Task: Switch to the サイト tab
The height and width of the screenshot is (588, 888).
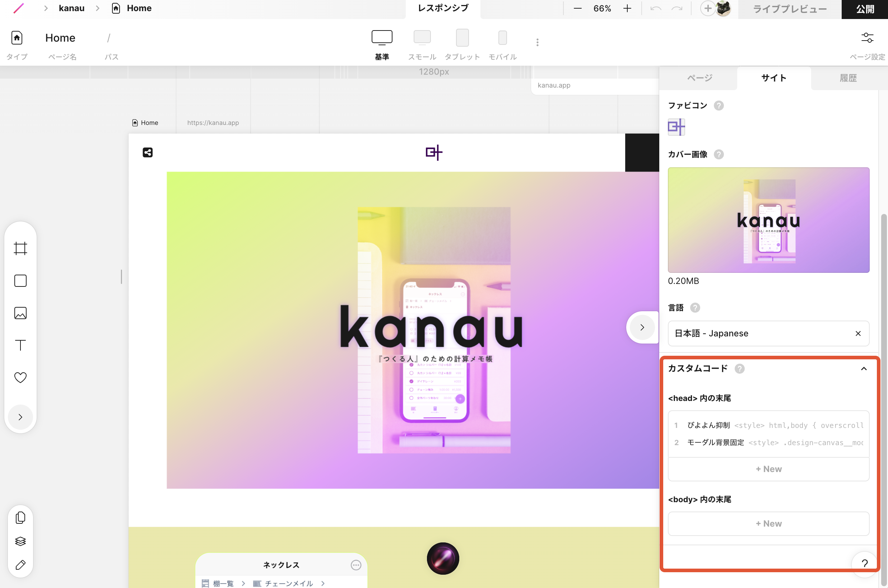Action: point(773,78)
